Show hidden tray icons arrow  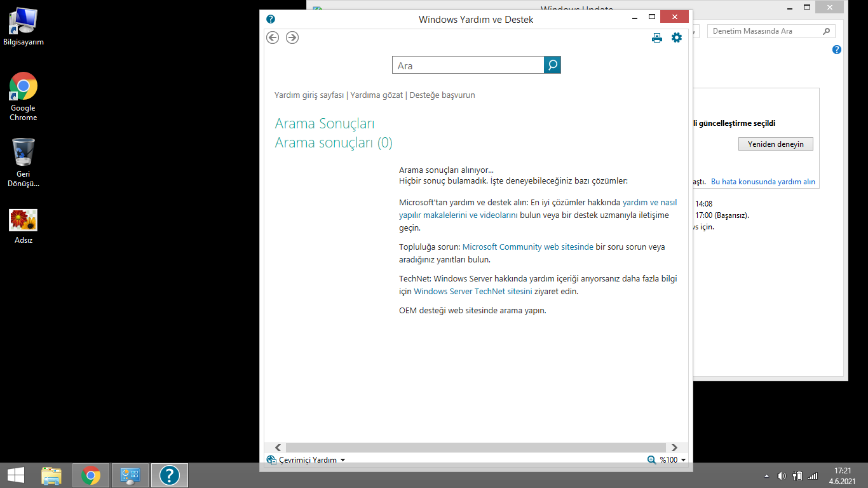coord(766,476)
